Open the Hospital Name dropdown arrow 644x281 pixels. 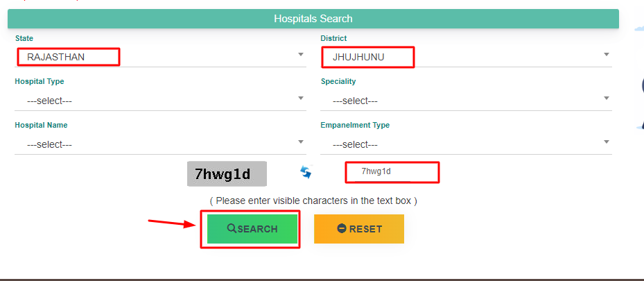[x=301, y=142]
